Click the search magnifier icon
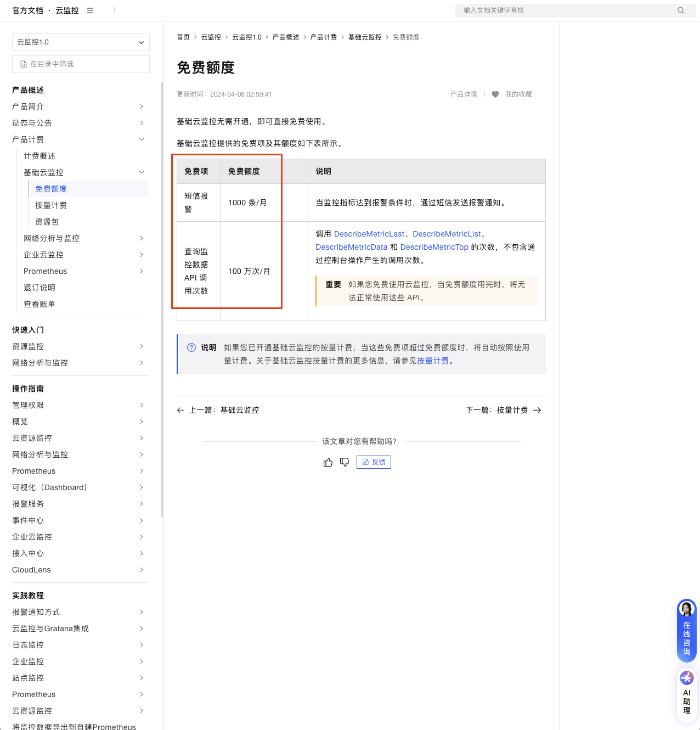The width and height of the screenshot is (700, 730). (x=681, y=10)
